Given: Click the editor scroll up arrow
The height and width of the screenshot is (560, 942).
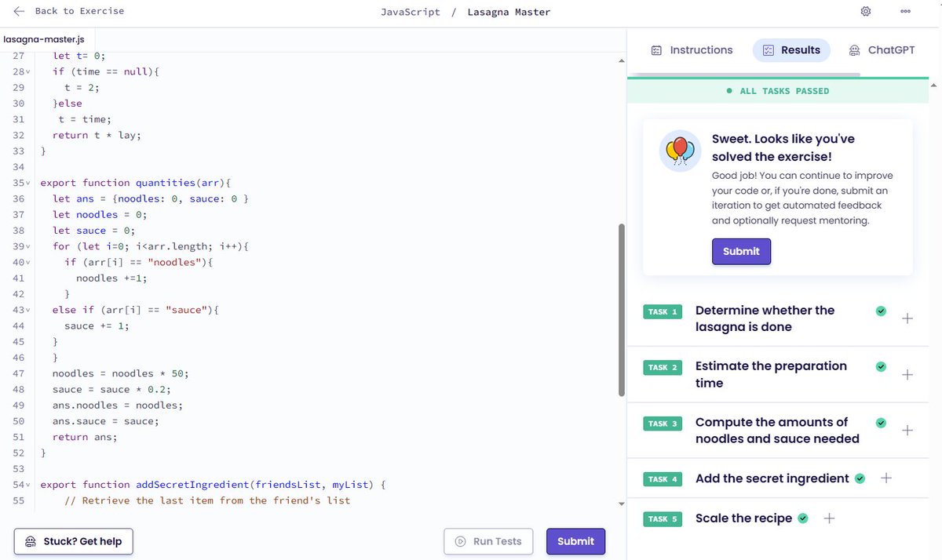Looking at the screenshot, I should pos(622,61).
